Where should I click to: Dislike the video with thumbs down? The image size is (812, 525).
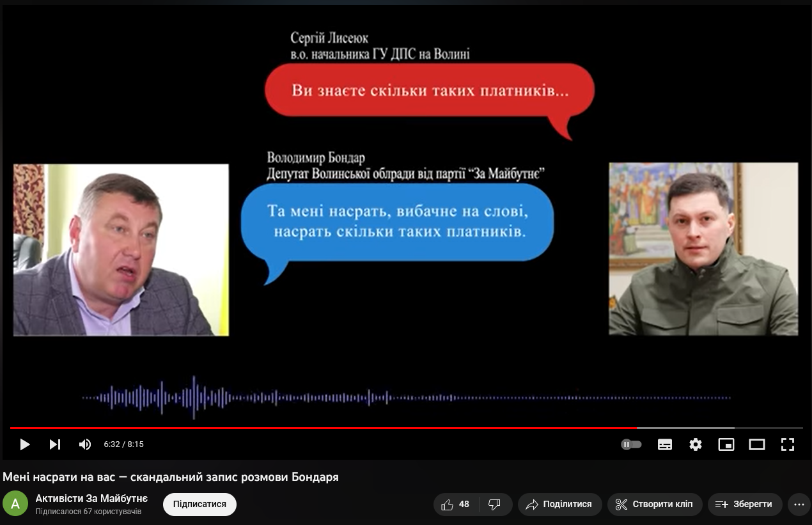tap(494, 505)
